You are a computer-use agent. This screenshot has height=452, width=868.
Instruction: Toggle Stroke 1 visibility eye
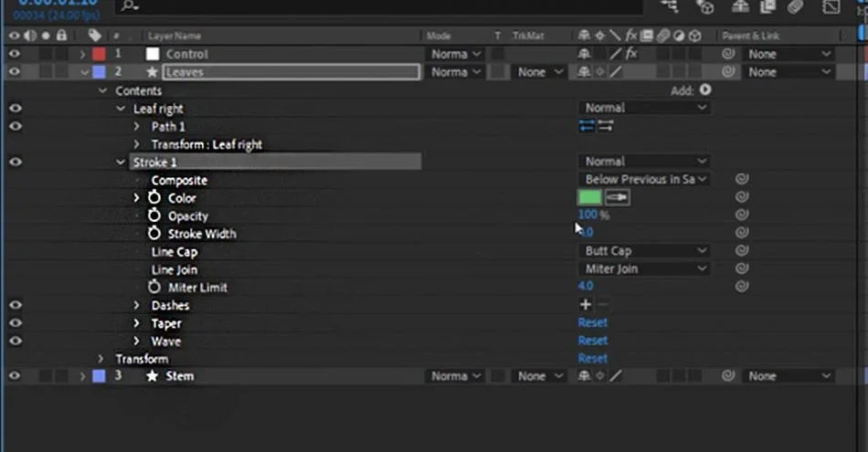pos(16,162)
